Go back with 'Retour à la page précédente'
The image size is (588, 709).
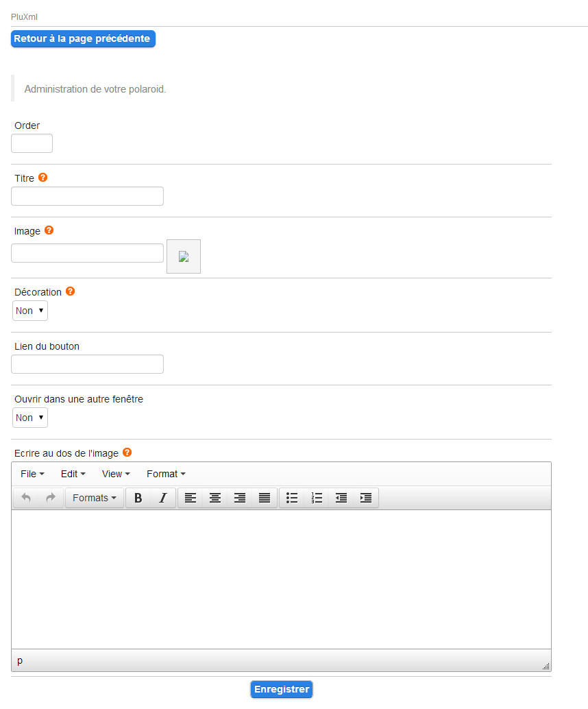(83, 38)
